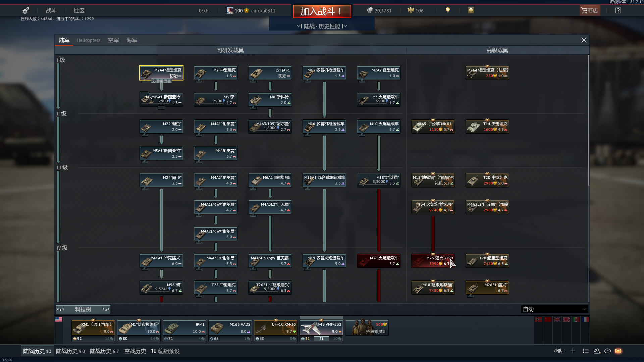The image size is (644, 362).
Task: Switch to the German flag nation
Action: 538,319
